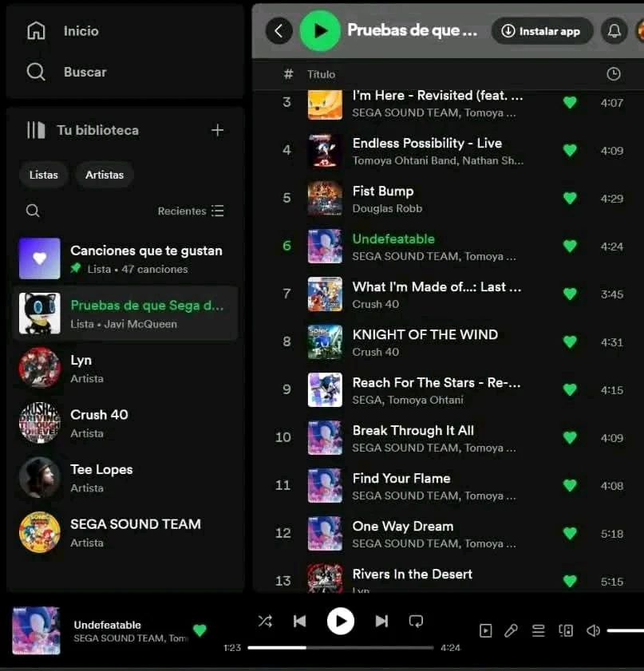Open notifications bell icon
This screenshot has height=671, width=644.
click(x=614, y=31)
